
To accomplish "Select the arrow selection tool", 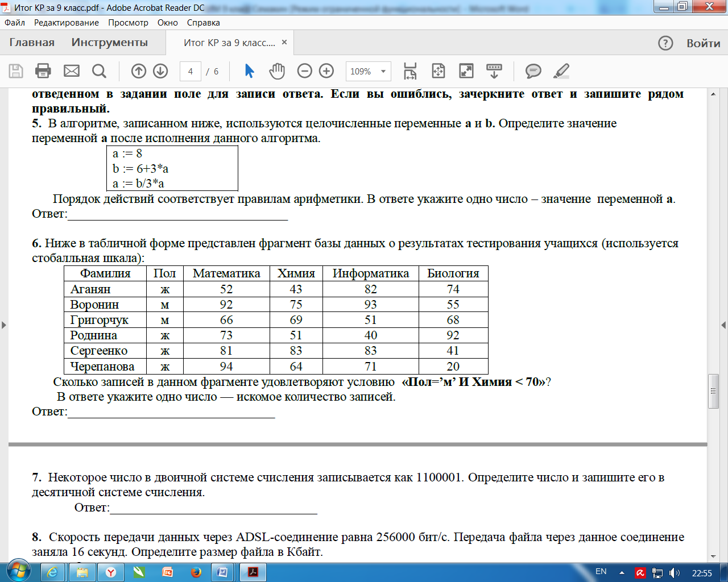I will click(x=249, y=71).
